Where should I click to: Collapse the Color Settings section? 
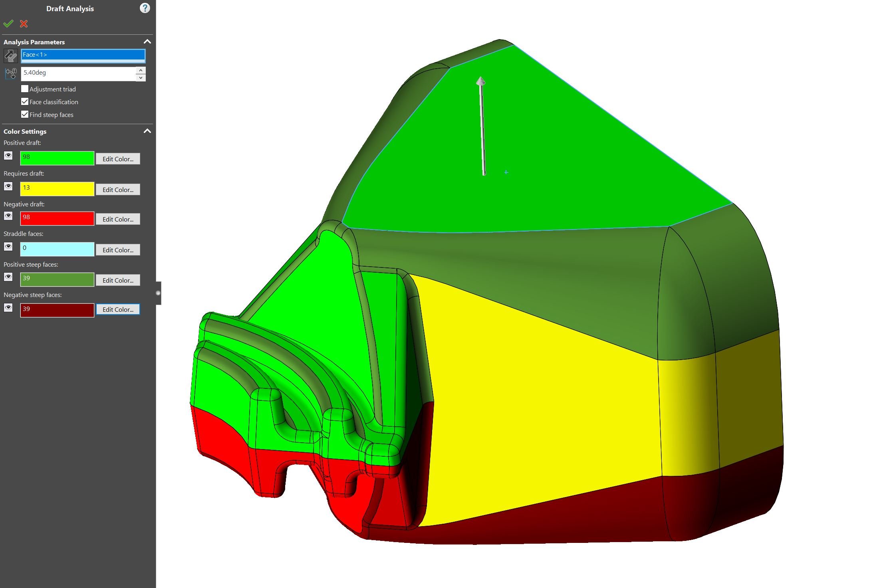[x=147, y=131]
